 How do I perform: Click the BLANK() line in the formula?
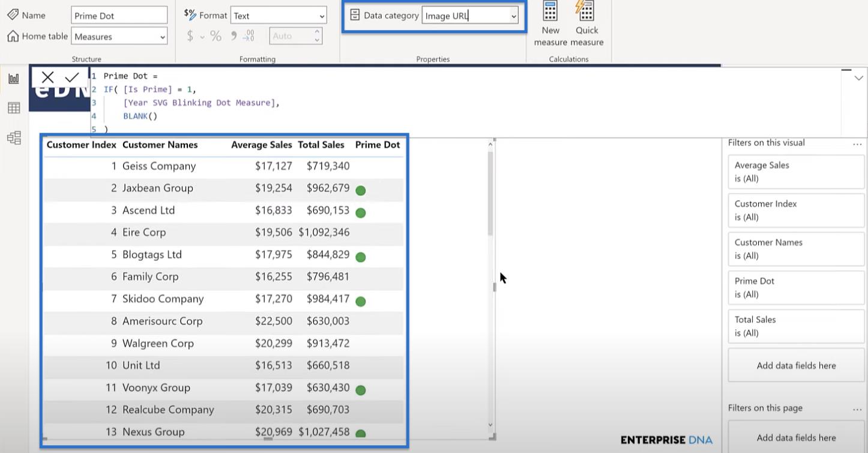[x=140, y=116]
